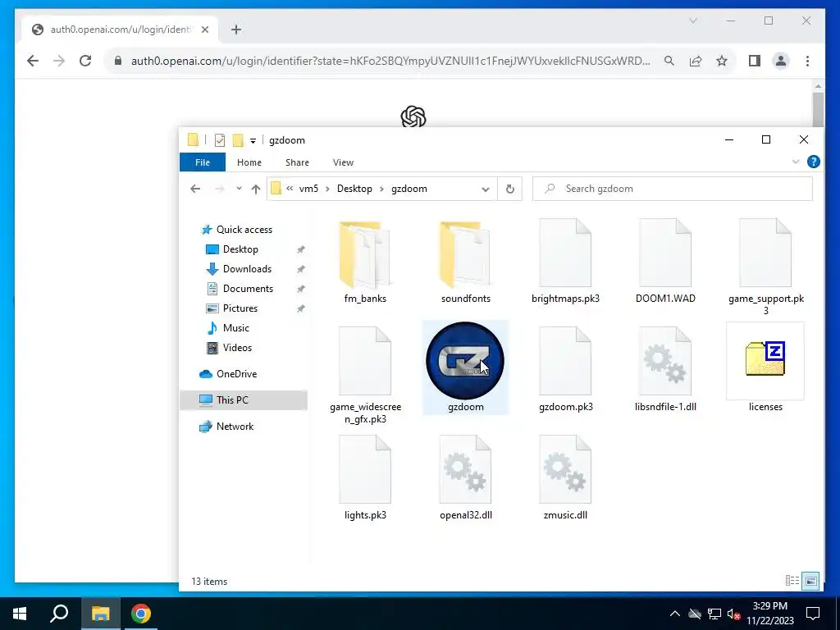Open recent locations dropdown in Explorer
Screen dimensions: 840x630
pos(239,189)
